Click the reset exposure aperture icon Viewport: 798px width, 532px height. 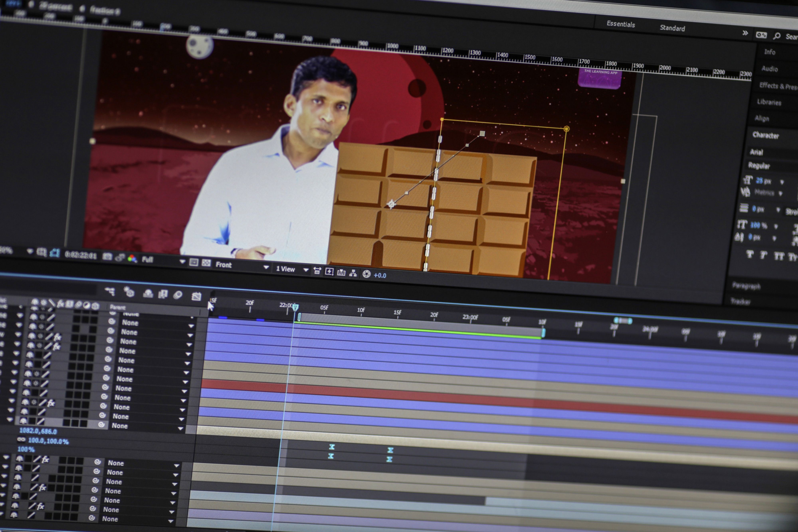[x=366, y=274]
